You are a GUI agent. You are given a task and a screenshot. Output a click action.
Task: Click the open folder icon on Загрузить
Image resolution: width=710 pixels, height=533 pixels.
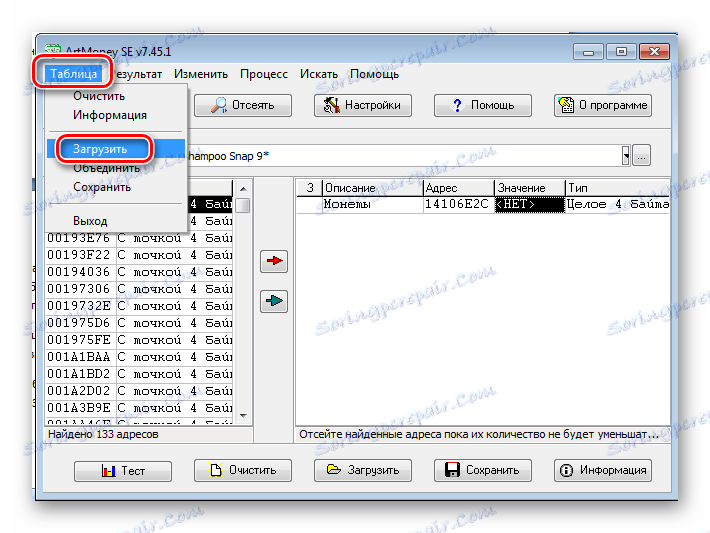point(334,470)
